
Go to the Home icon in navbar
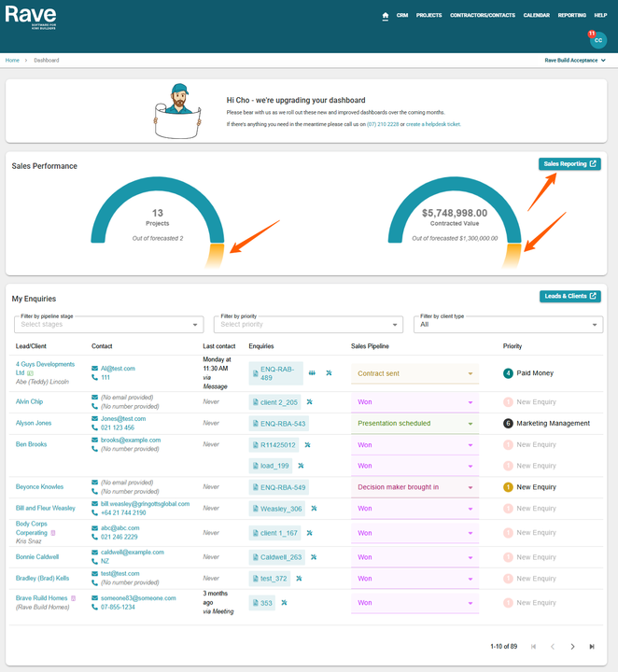[x=385, y=16]
